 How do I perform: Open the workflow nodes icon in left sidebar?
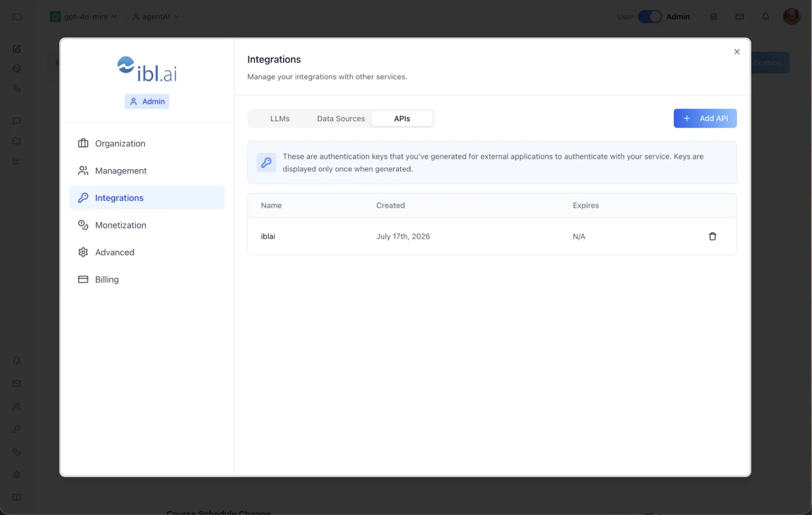[x=17, y=88]
